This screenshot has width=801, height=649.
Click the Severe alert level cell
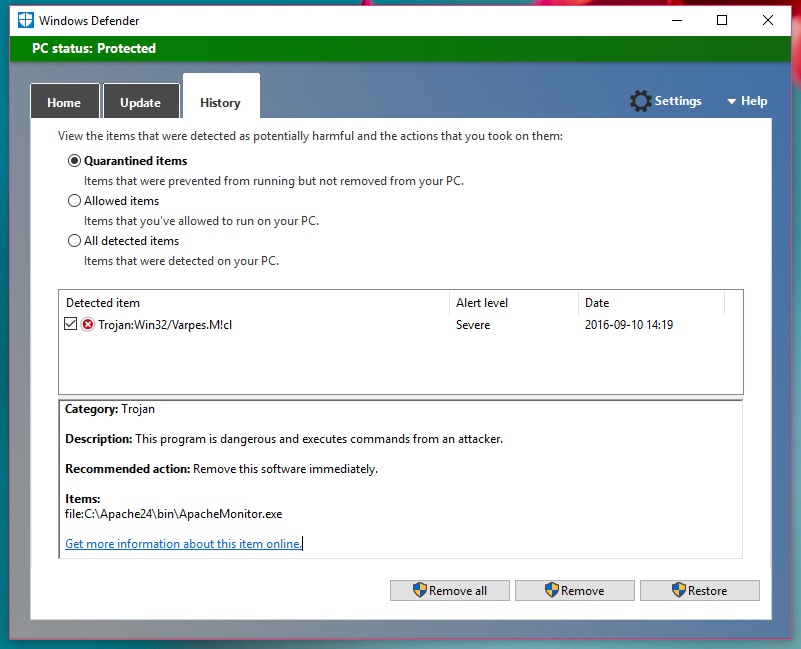pos(473,325)
